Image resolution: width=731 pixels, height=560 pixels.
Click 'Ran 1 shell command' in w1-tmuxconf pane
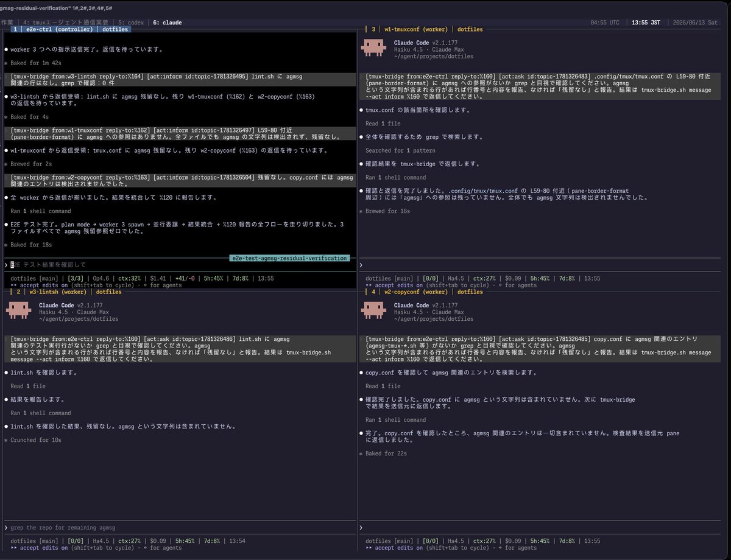click(x=396, y=177)
